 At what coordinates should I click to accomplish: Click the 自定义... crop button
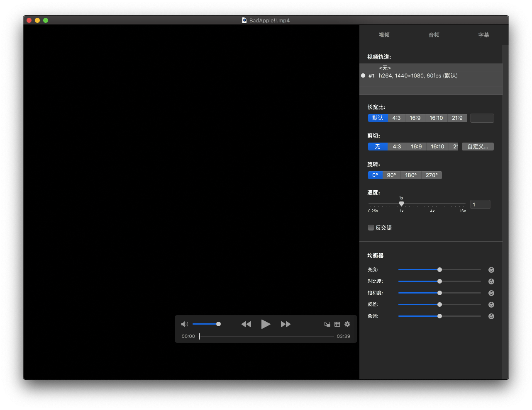(x=478, y=146)
